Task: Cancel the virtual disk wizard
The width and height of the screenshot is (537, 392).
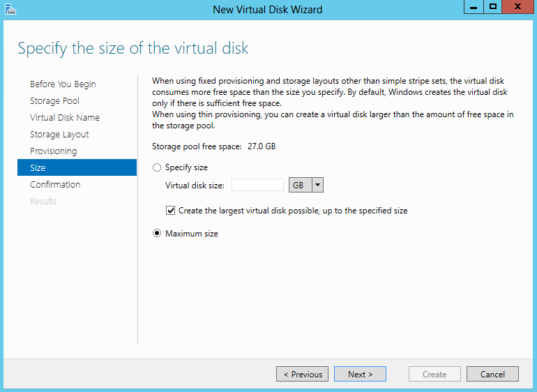Action: 492,374
